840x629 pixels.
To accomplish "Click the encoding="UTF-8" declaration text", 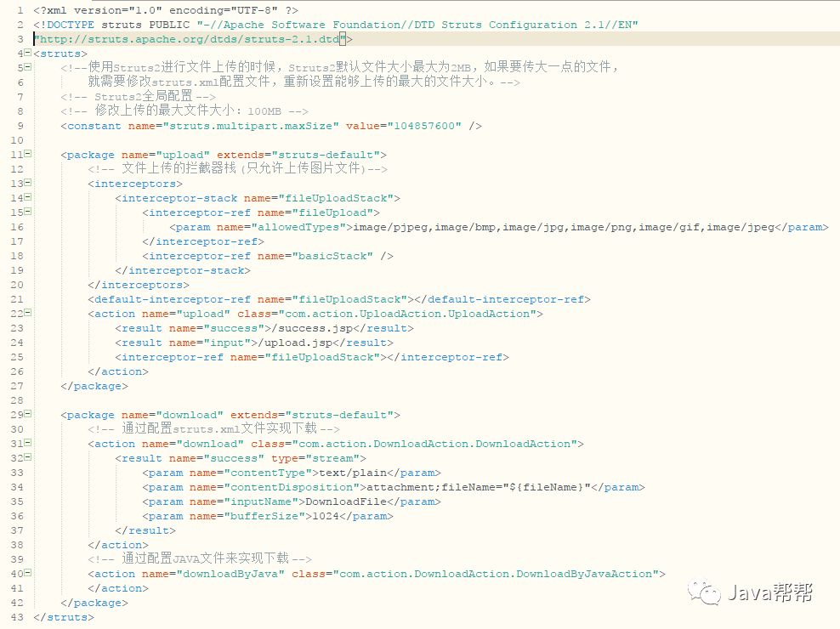I will 224,10.
